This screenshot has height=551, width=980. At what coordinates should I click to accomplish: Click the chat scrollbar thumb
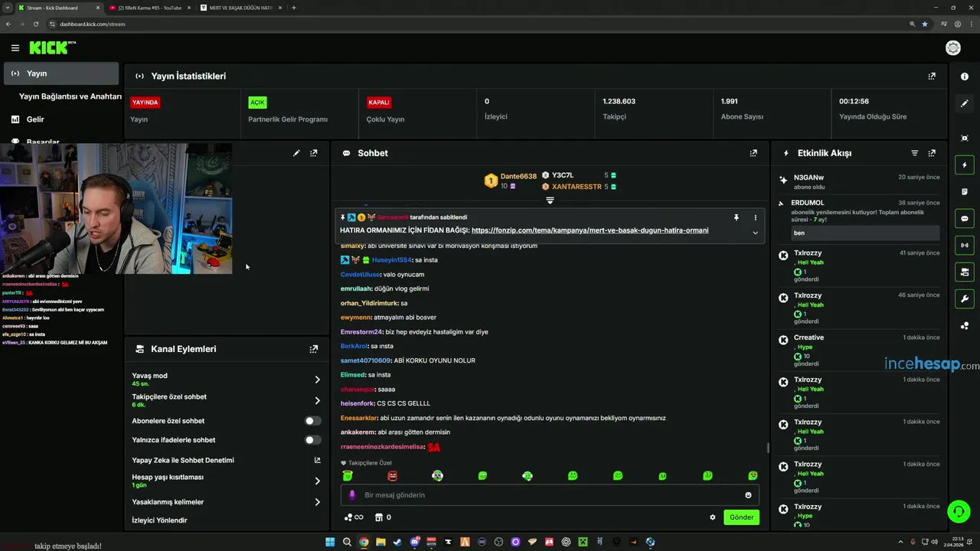[768, 448]
